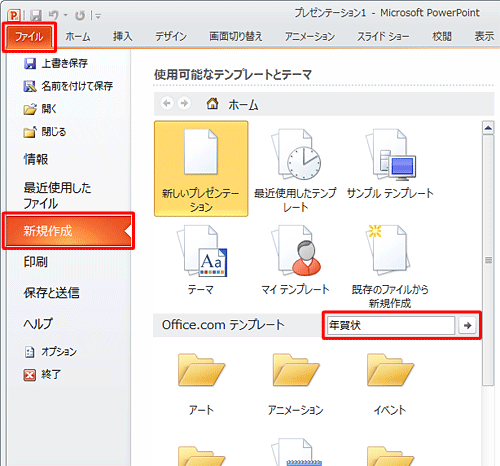500x466 pixels.
Task: Open オプション from the backstage menu
Action: click(50, 352)
